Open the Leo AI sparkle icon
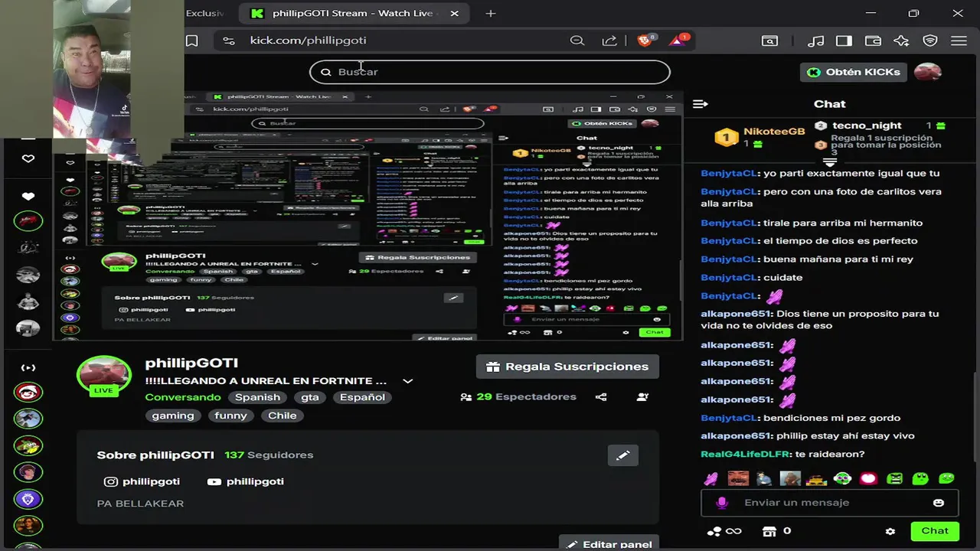 [901, 41]
